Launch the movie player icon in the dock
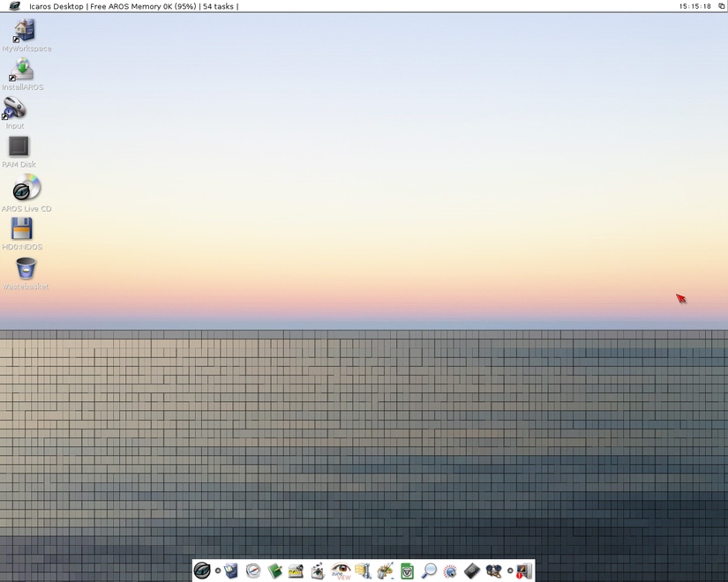This screenshot has height=582, width=728. point(318,571)
